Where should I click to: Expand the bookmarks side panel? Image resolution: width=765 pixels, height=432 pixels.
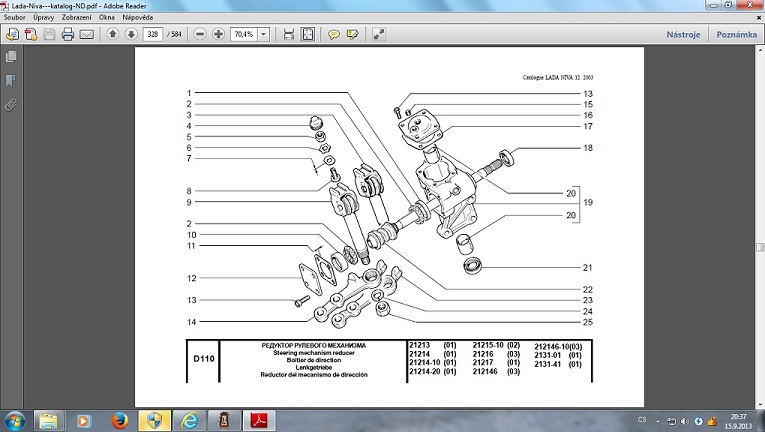tap(11, 80)
